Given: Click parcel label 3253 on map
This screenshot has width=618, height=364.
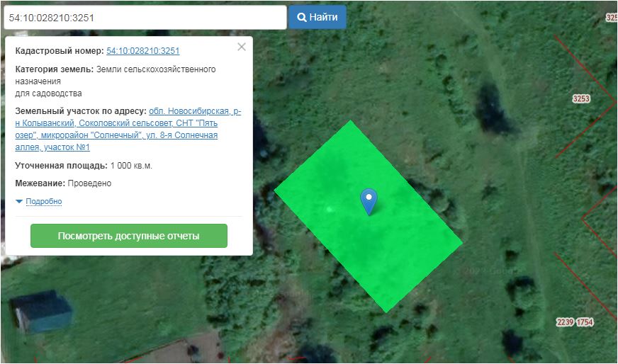Looking at the screenshot, I should click(581, 98).
